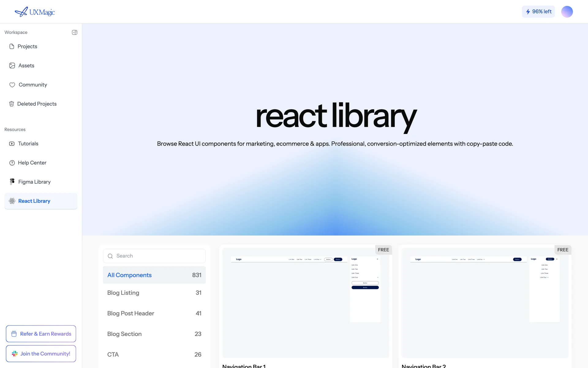
Task: Open Help Center
Action: [x=41, y=163]
